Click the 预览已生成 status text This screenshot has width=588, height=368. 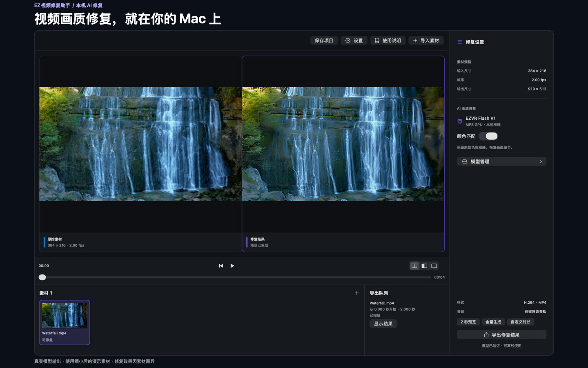(259, 245)
